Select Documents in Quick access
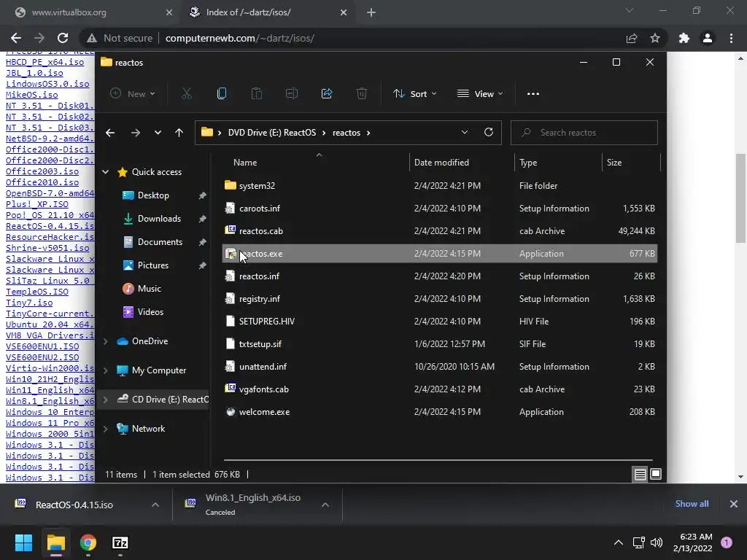The height and width of the screenshot is (560, 747). point(160,242)
